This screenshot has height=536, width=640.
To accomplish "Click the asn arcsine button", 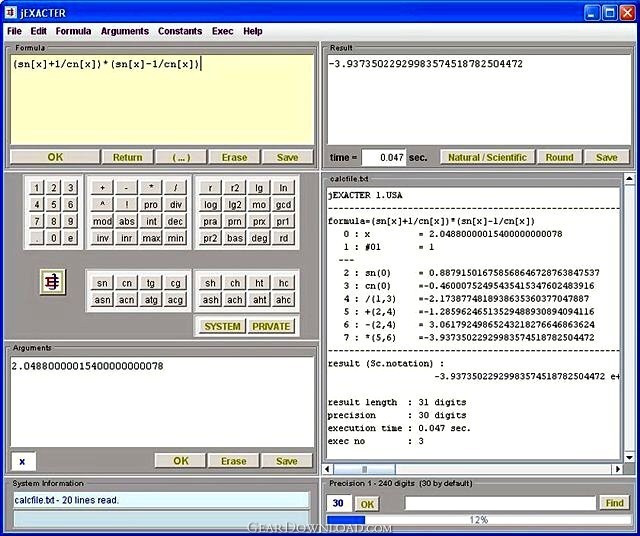I will 102,300.
